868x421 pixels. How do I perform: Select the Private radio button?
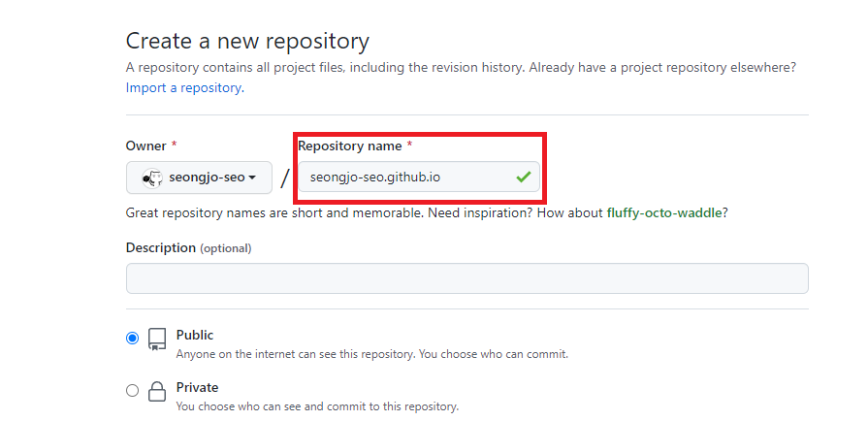click(132, 391)
